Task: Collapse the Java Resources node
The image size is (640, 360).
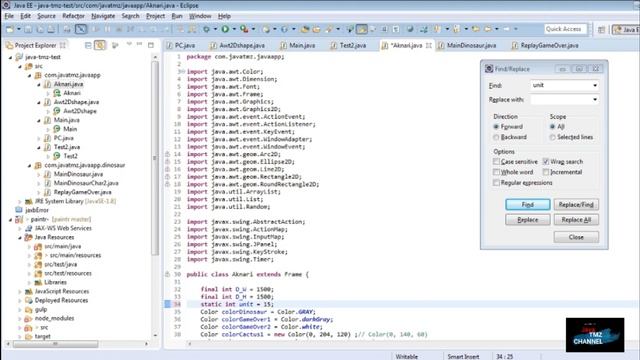Action: coord(20,237)
